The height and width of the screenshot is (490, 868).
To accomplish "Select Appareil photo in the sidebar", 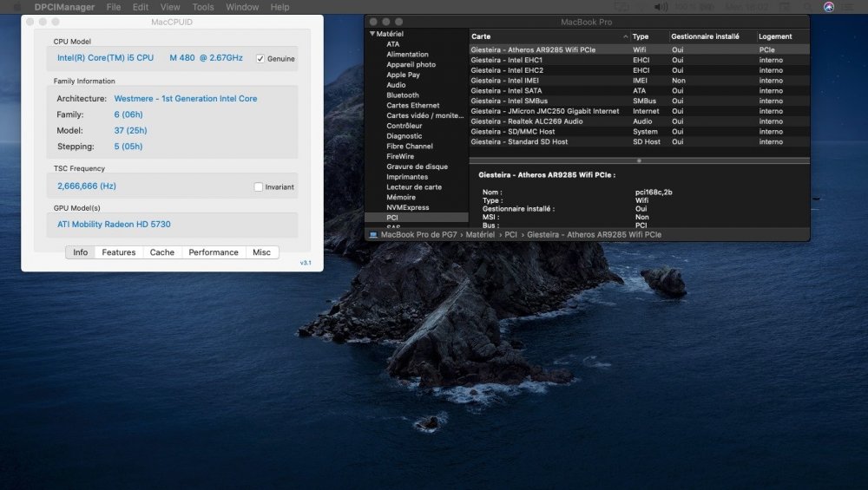I will pyautogui.click(x=411, y=65).
